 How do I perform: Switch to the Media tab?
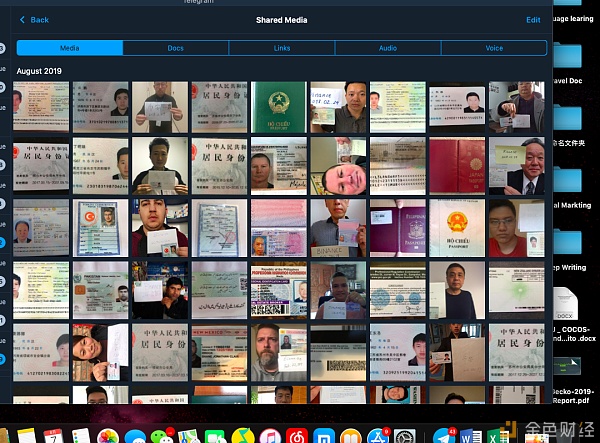point(70,48)
